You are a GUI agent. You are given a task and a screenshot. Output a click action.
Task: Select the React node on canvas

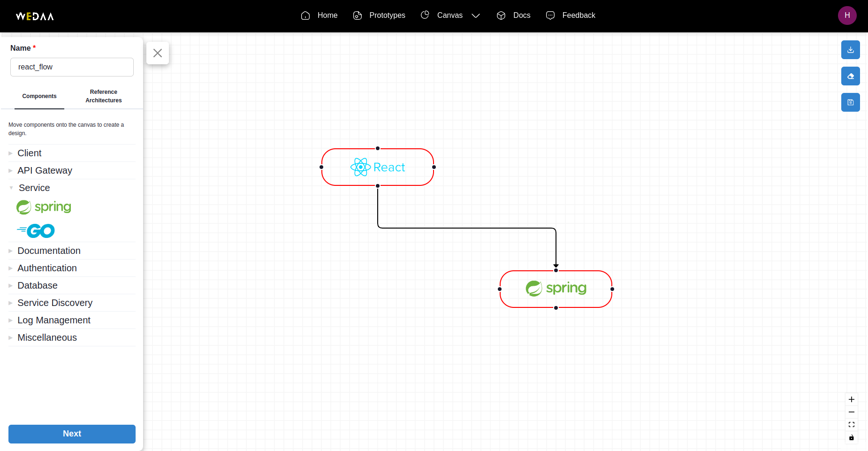(378, 167)
